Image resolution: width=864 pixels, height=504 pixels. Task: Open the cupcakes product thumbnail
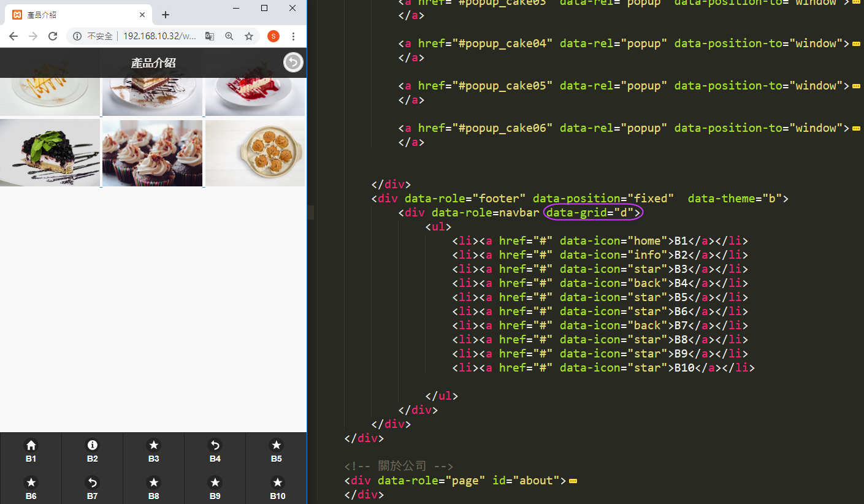coord(152,153)
